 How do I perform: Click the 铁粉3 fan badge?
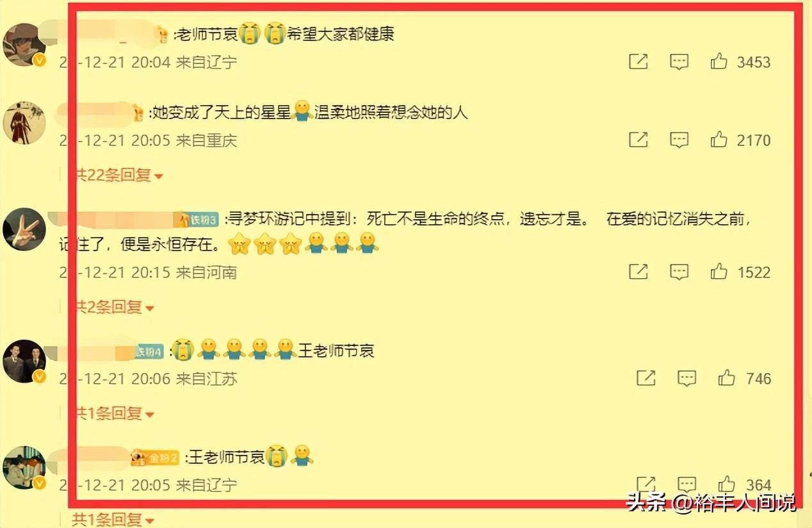click(x=196, y=220)
